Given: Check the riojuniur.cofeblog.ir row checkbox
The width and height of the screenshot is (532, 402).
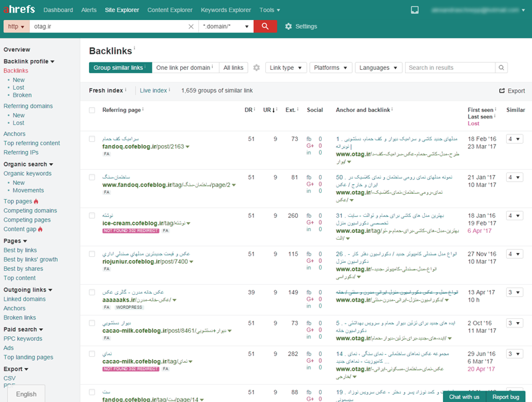Looking at the screenshot, I should [92, 254].
